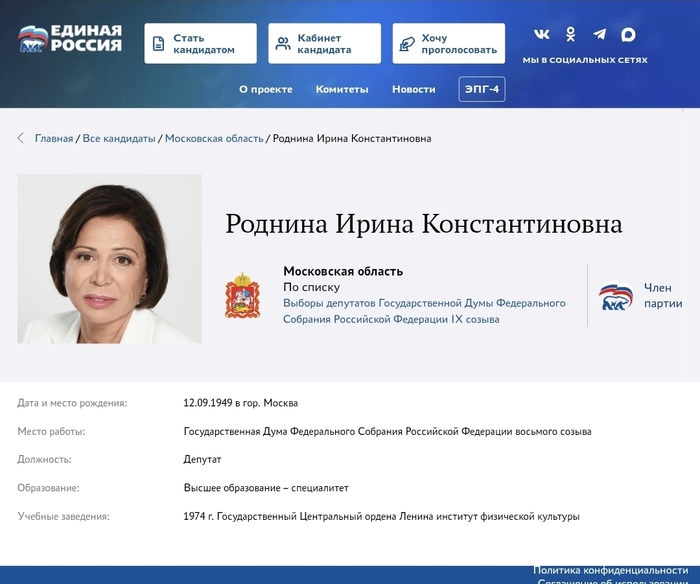Screen dimensions: 700x584
Task: Click the ballot hand icon in Хочу проголосовать
Action: point(407,44)
